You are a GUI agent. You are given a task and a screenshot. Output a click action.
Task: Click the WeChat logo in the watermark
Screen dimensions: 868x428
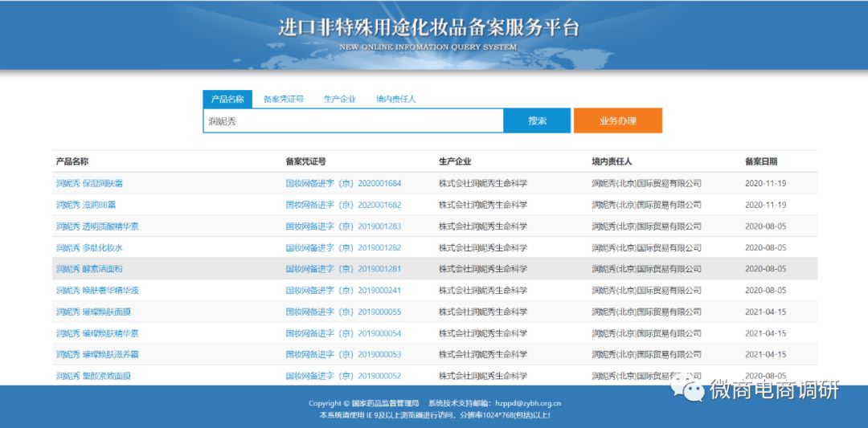tap(689, 389)
